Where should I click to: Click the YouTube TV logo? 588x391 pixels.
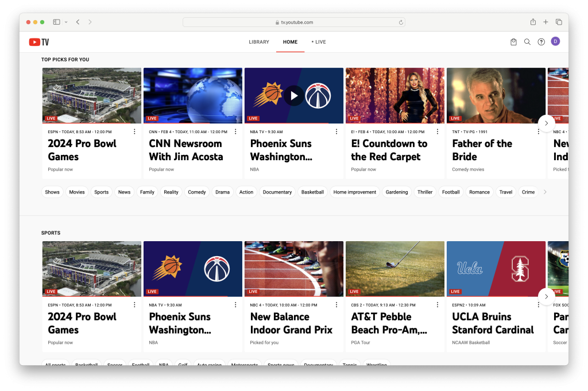(39, 42)
